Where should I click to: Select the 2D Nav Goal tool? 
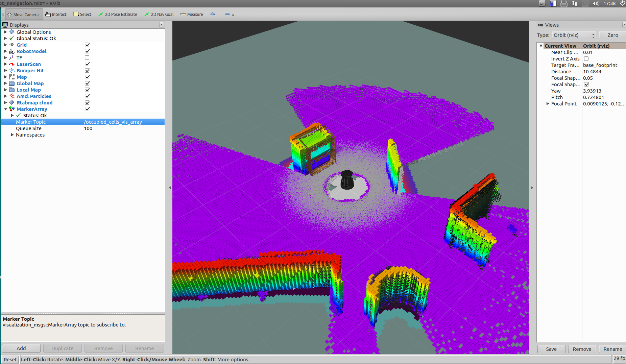coord(159,14)
